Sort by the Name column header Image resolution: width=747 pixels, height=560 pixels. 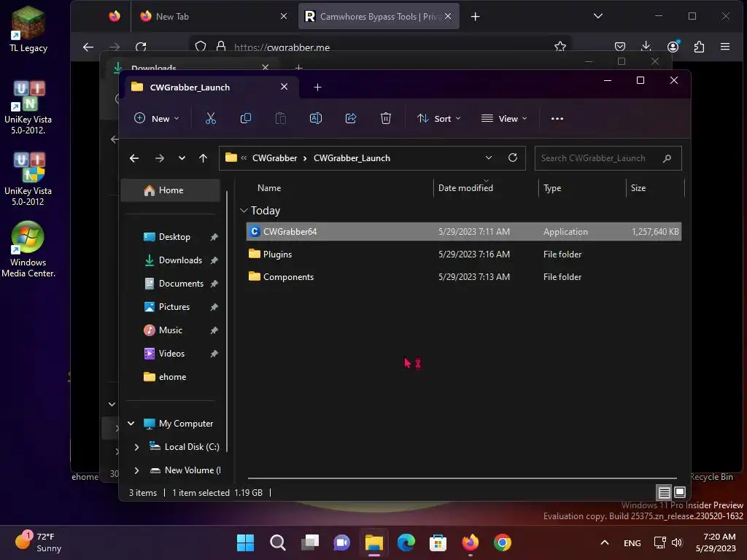pos(269,188)
